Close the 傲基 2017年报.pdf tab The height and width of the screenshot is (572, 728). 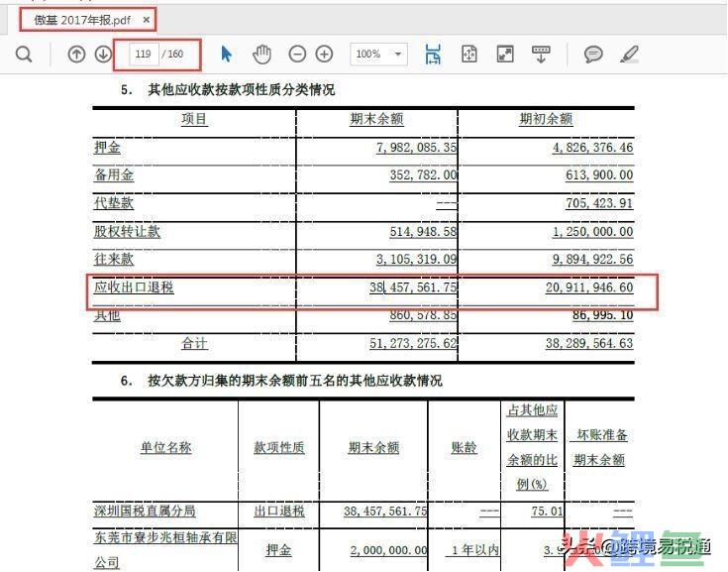point(147,20)
